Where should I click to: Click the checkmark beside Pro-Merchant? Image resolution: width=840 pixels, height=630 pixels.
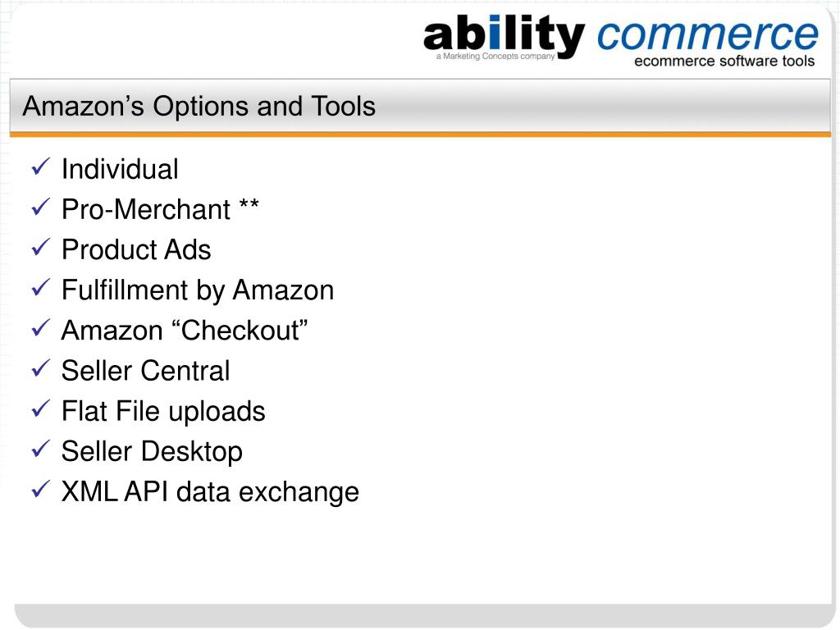(x=41, y=208)
